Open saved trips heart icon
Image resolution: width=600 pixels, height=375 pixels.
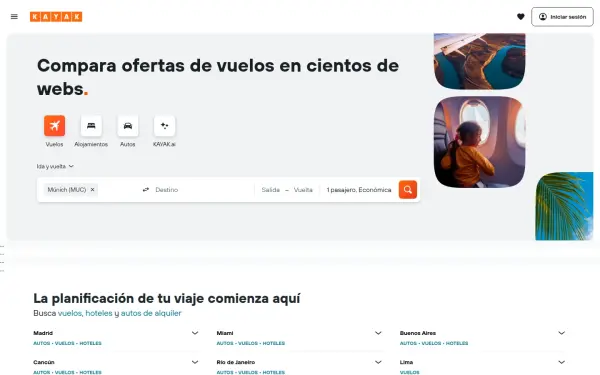(520, 17)
